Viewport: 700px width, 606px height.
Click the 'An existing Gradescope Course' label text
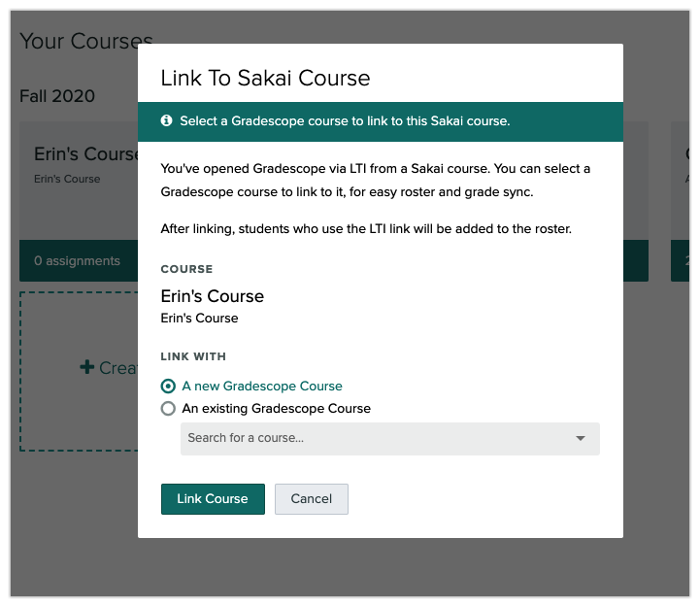277,409
